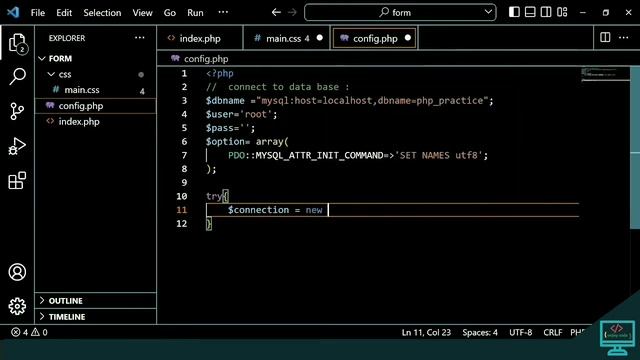Click the warnings count in status bar

point(40,332)
